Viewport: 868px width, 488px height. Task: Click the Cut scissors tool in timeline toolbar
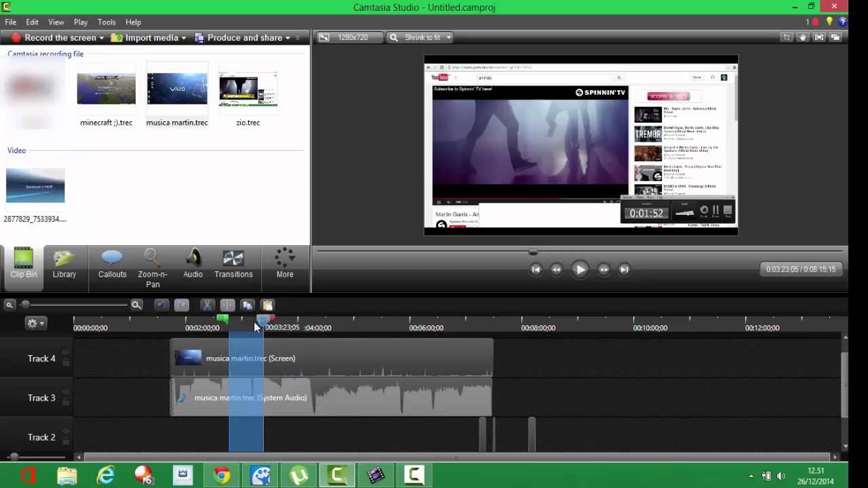coord(208,305)
